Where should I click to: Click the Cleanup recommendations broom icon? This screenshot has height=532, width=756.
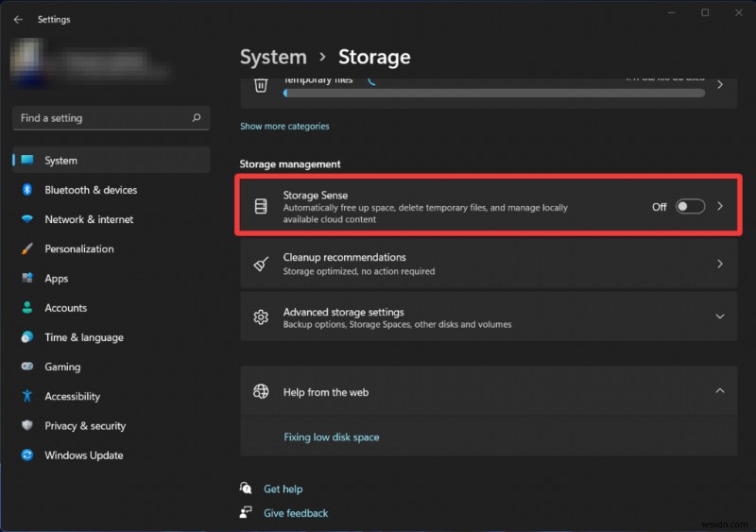click(261, 264)
